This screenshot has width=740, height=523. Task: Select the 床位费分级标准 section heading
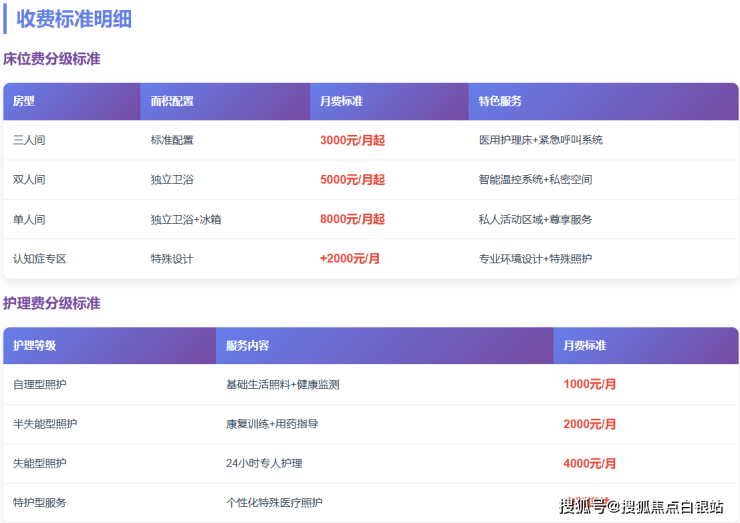click(x=52, y=59)
